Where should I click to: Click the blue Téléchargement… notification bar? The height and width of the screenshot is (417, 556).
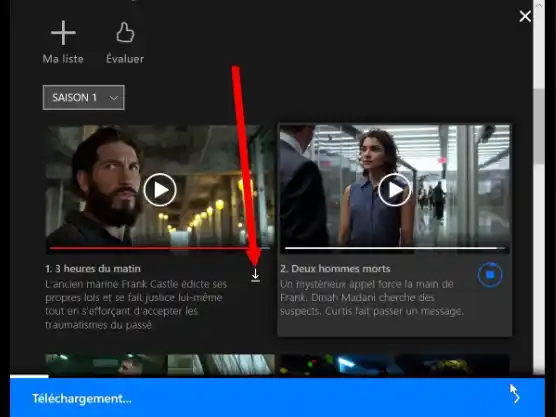[x=277, y=397]
